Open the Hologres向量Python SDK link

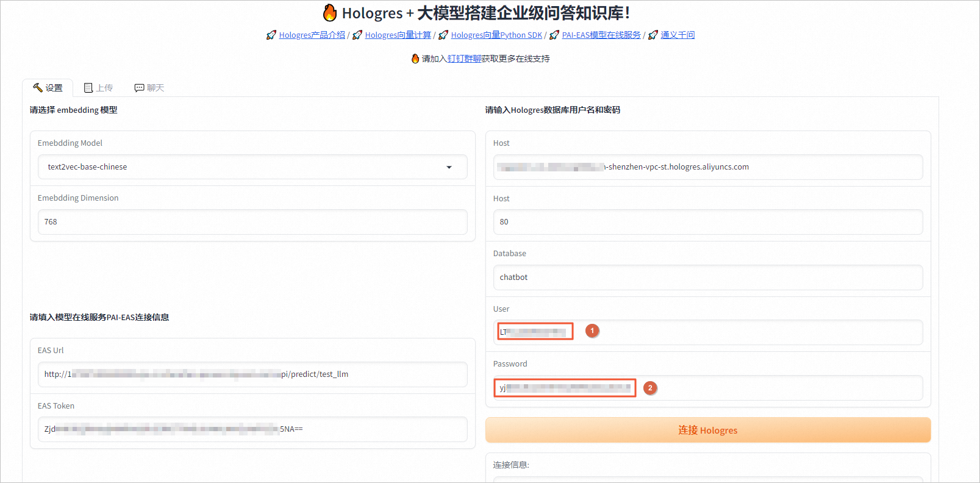pos(496,35)
